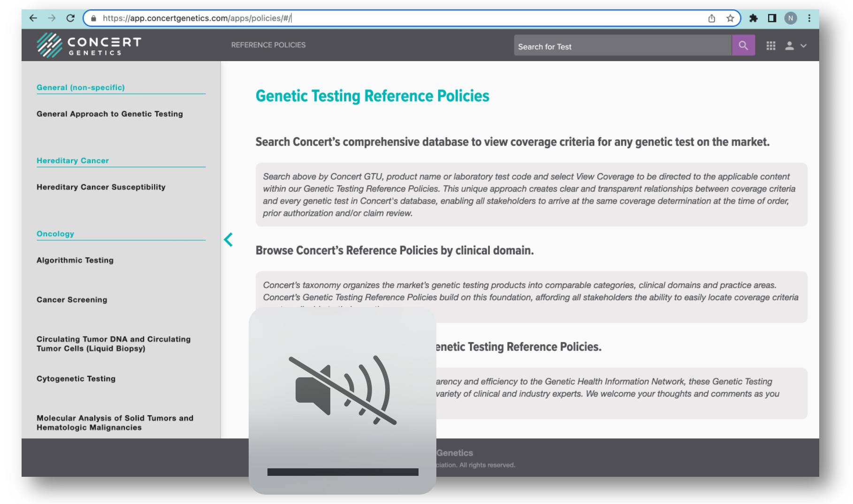
Task: Click the Genetic Testing Reference Policies title
Action: point(372,96)
